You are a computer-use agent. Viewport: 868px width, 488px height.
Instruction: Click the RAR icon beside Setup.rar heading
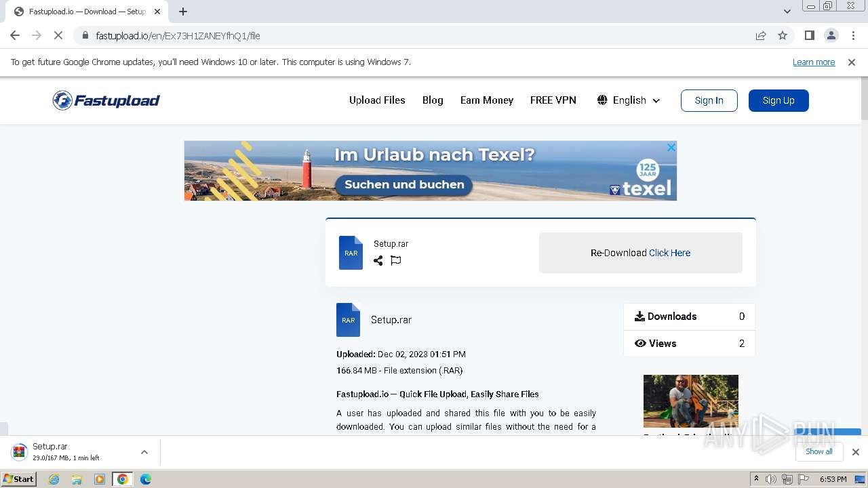348,320
